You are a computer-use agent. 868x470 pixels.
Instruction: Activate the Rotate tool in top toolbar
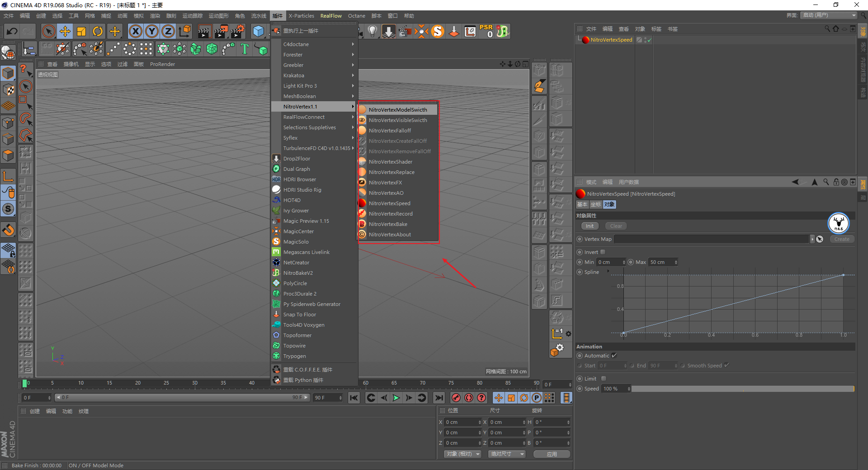(98, 31)
